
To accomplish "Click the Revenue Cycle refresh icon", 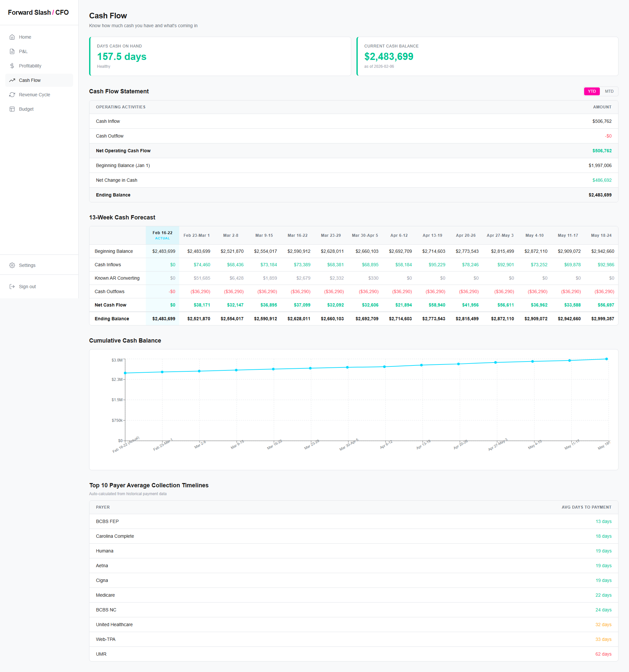I will coord(12,95).
